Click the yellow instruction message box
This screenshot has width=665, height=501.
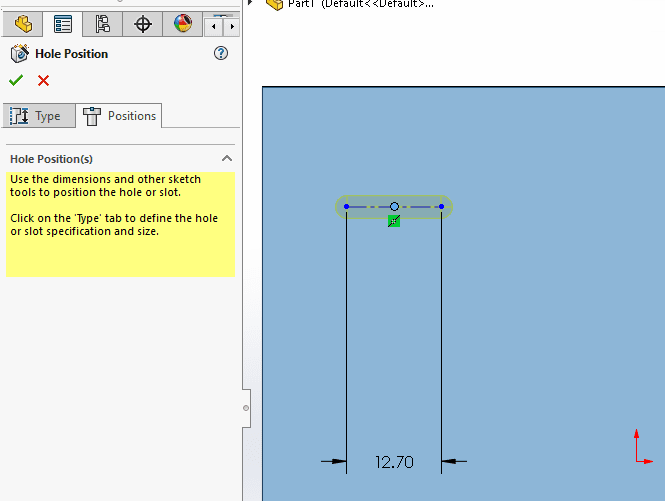click(x=120, y=224)
